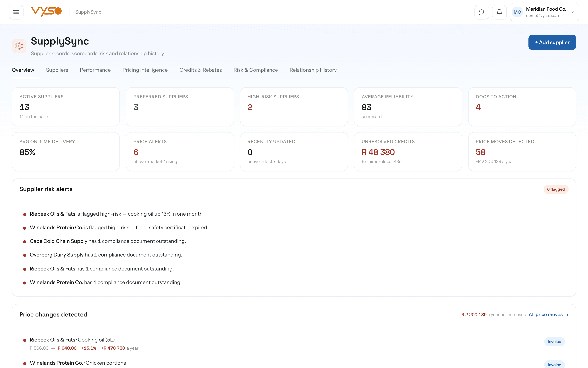The width and height of the screenshot is (588, 368).
Task: Open the Performance tab
Action: [95, 70]
